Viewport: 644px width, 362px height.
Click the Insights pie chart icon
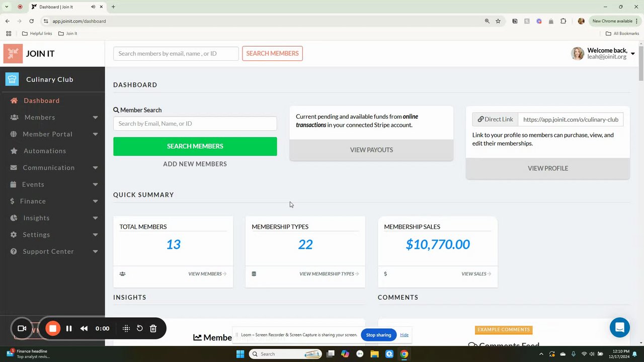14,218
